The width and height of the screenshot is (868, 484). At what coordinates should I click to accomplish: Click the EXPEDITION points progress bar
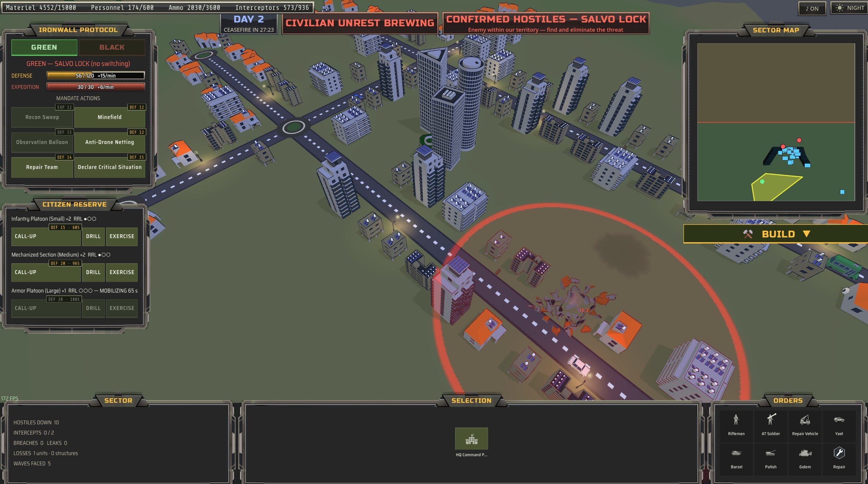[96, 87]
